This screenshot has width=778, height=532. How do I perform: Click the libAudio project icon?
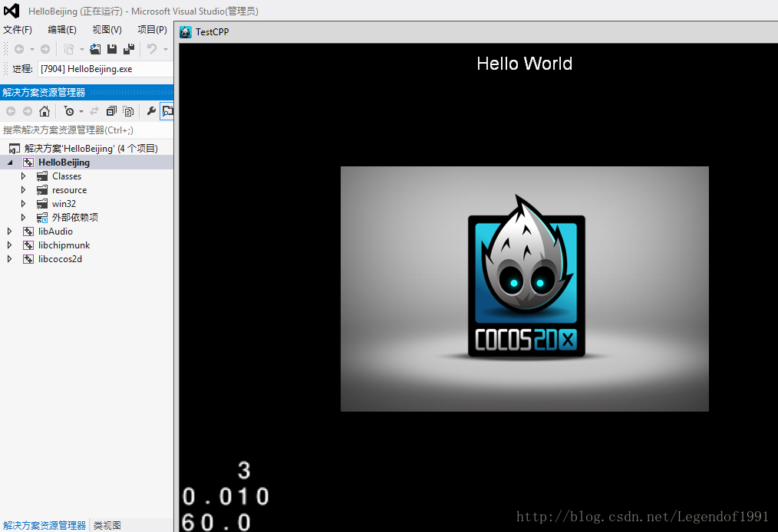click(28, 232)
